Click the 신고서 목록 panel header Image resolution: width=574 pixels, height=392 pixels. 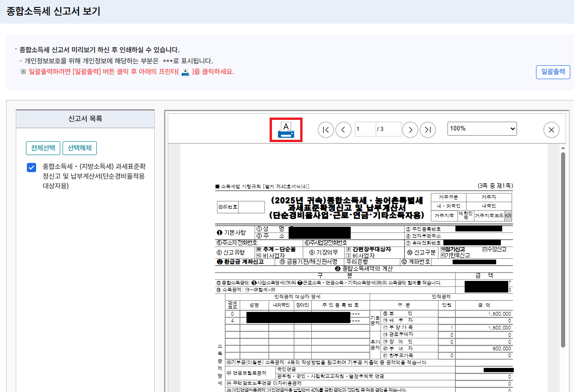tap(85, 119)
